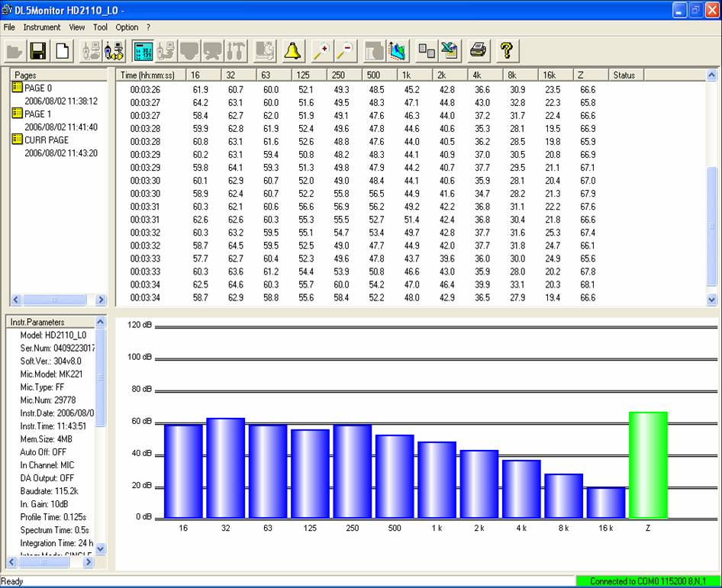The image size is (722, 588).
Task: Toggle the cyan monitor display icon
Action: tap(142, 50)
